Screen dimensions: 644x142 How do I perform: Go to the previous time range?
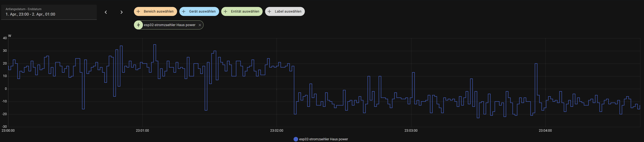coord(106,12)
